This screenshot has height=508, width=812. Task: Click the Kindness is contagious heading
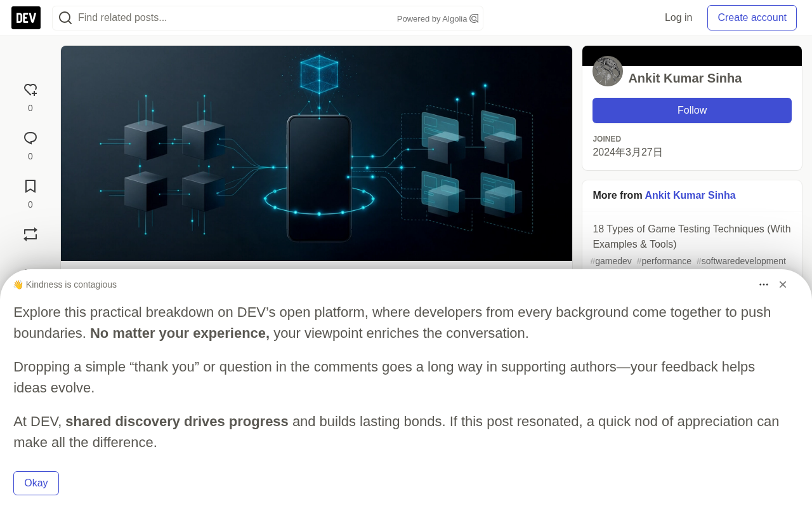(65, 284)
